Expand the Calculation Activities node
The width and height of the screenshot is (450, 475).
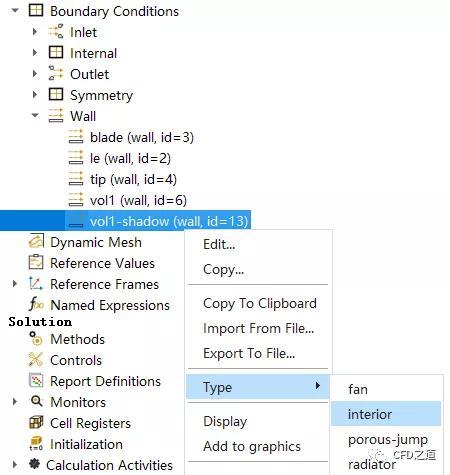[14, 464]
